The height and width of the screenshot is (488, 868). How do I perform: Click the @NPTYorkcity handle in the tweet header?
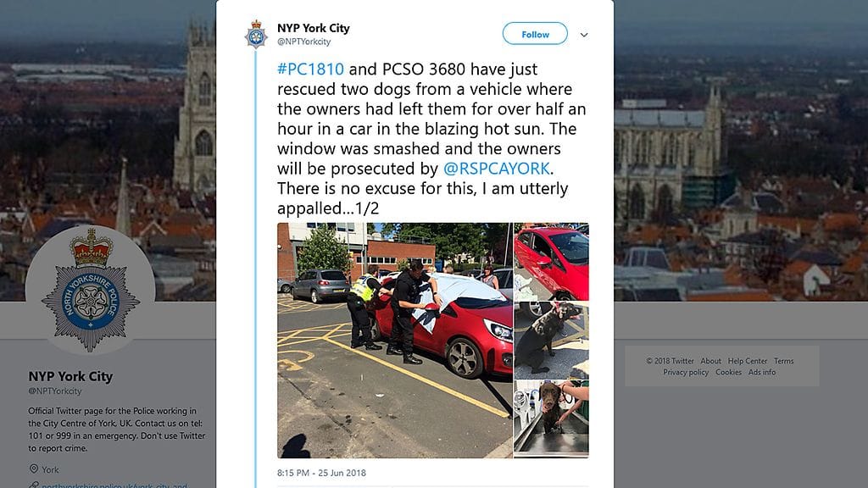click(x=304, y=42)
